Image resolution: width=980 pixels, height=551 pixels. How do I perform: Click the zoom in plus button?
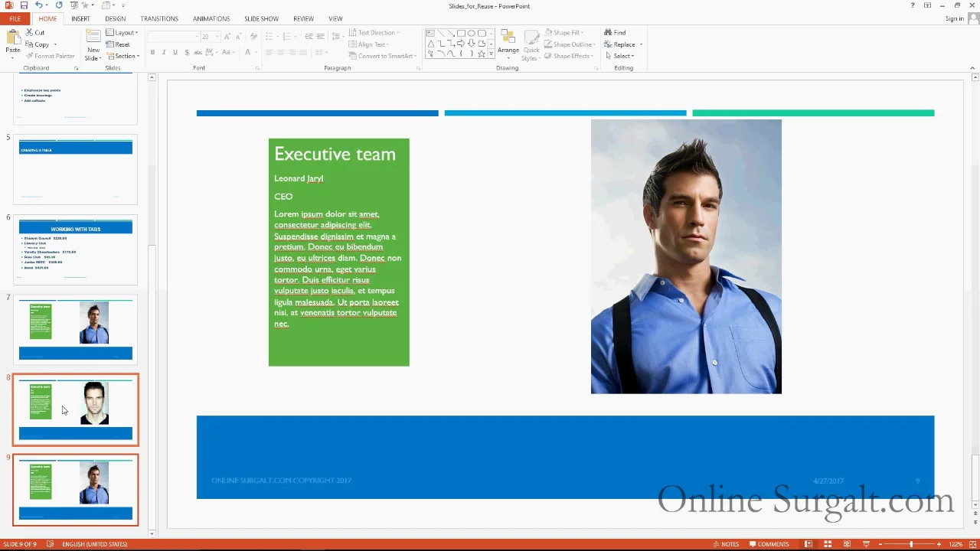tap(939, 544)
